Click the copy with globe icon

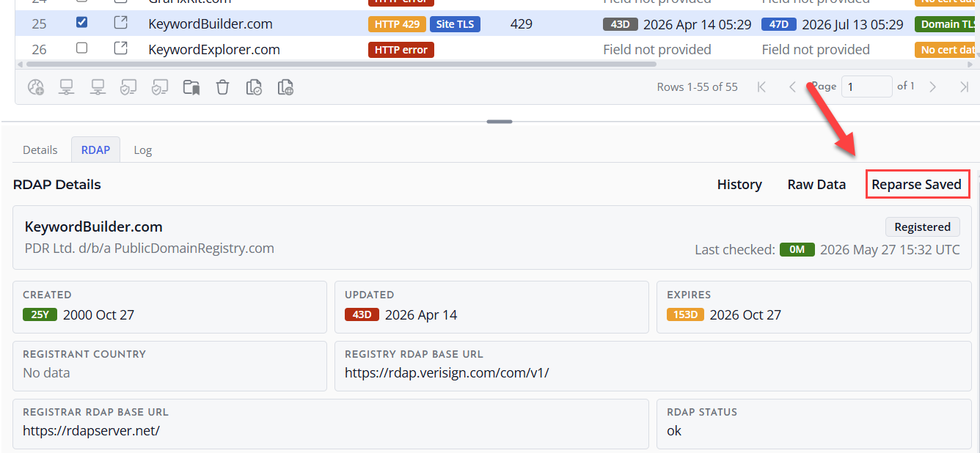285,87
